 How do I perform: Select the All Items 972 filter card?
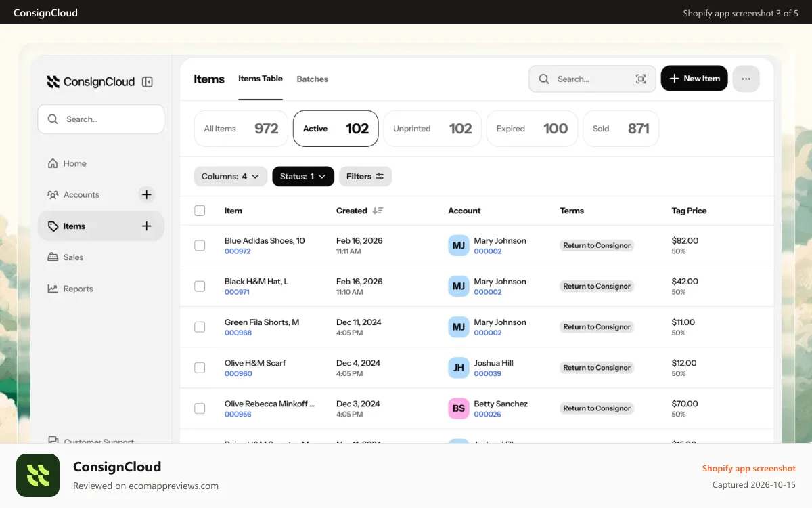pos(241,129)
